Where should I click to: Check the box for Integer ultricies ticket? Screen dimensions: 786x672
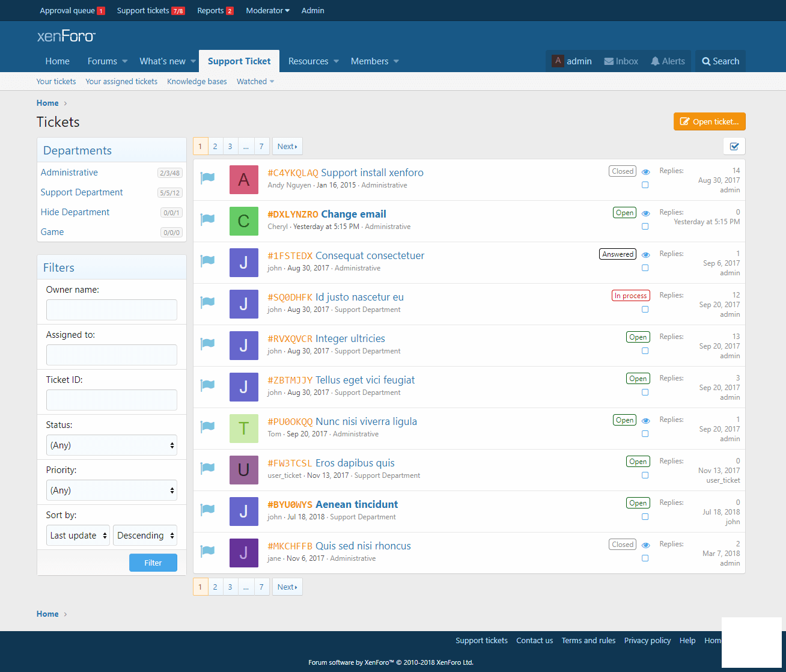click(x=645, y=351)
